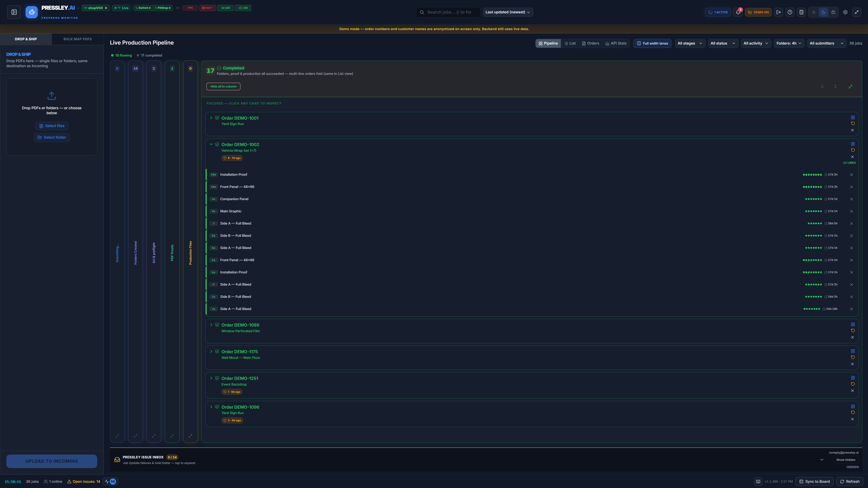Open the help question mark icon
The image size is (868, 488).
click(x=790, y=12)
